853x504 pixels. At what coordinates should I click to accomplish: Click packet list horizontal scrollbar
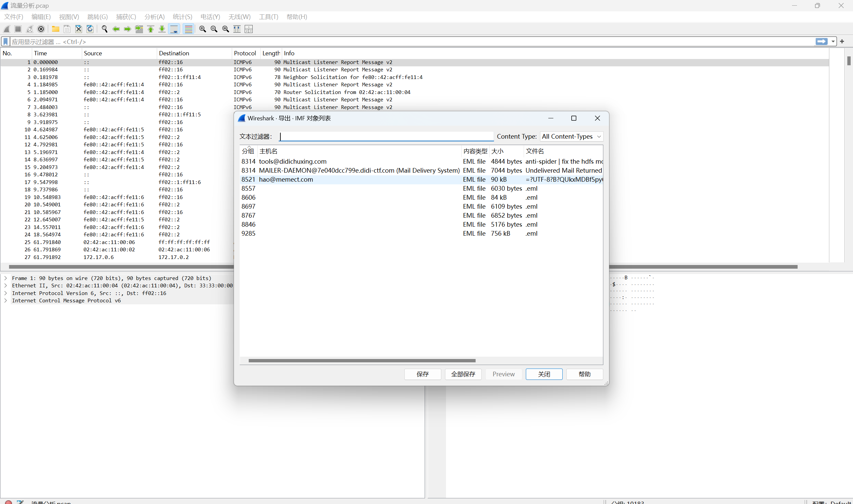tap(403, 267)
